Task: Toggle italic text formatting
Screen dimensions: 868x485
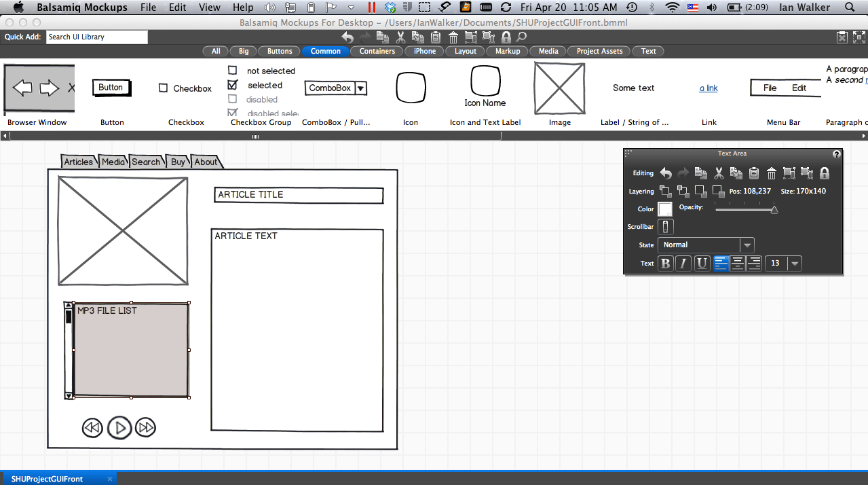Action: point(683,264)
